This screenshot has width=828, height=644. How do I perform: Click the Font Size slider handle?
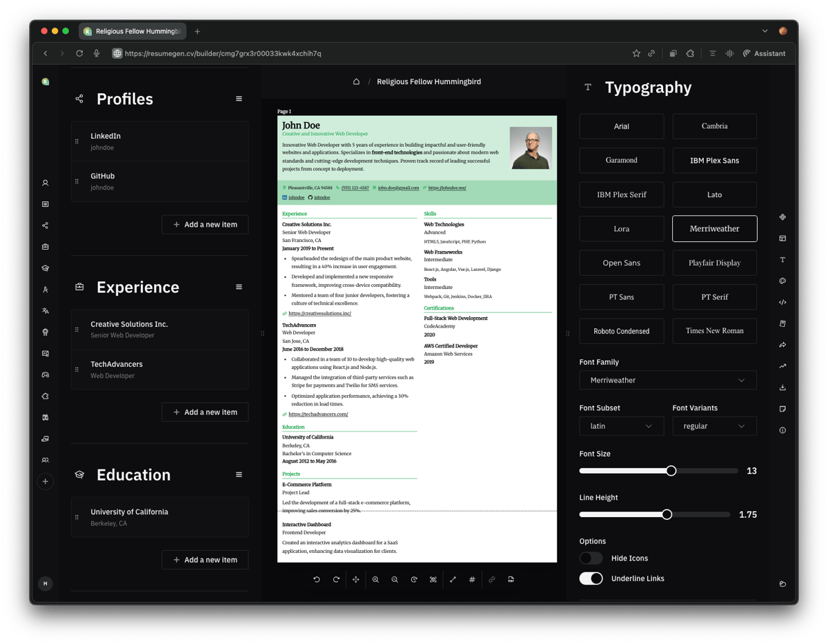click(x=671, y=471)
